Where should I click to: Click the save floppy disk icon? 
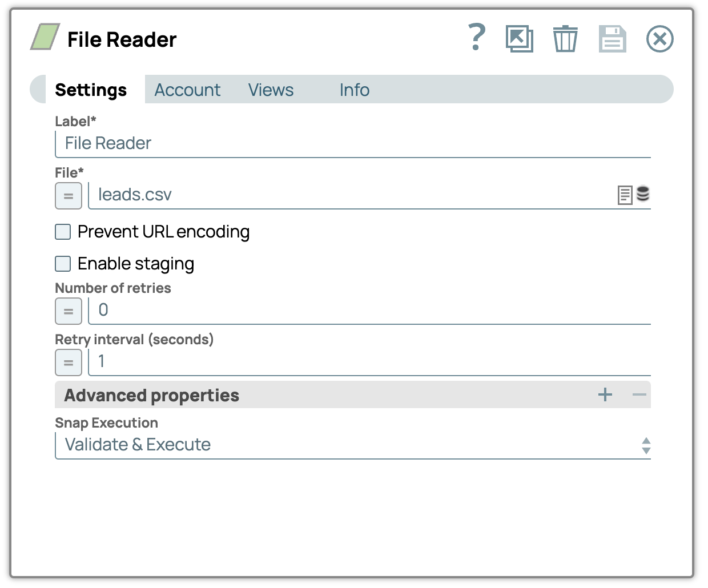pos(612,39)
